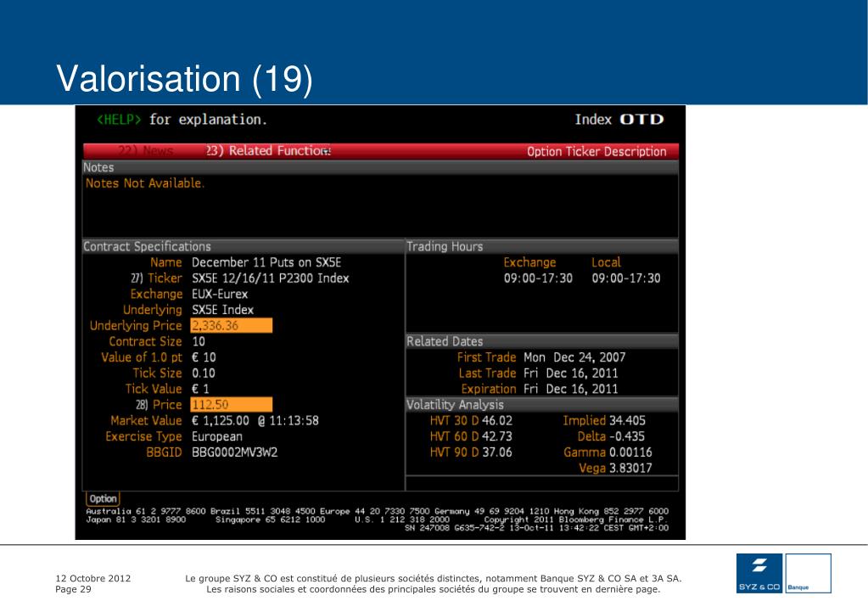Screen dimensions: 868x601
Task: Click the date '12 Octobre 2012'
Action: (93, 578)
